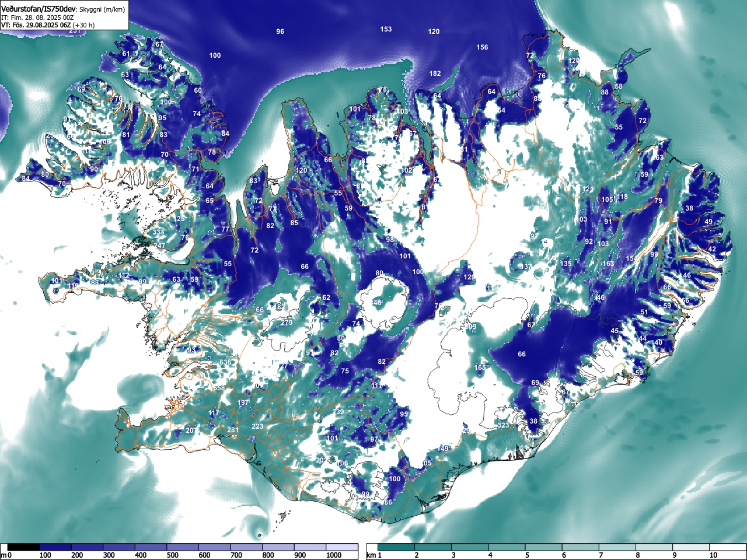Click the visibility value '223' on the map

click(257, 427)
